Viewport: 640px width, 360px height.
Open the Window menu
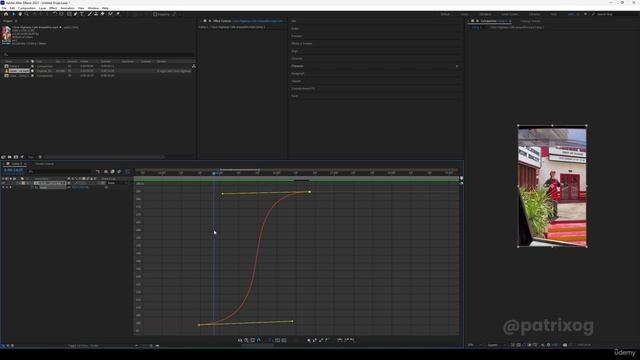(x=93, y=8)
